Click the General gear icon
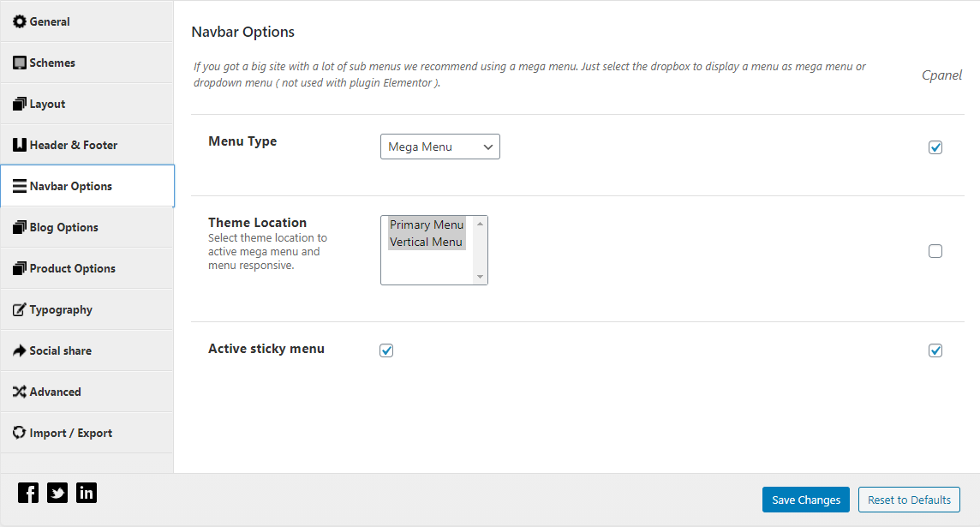The image size is (980, 527). pyautogui.click(x=20, y=21)
